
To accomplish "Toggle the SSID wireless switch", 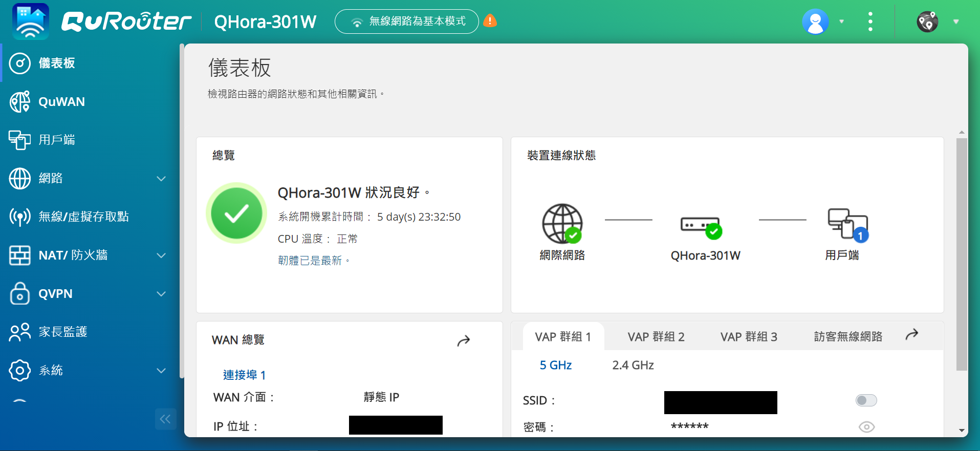I will [x=866, y=400].
